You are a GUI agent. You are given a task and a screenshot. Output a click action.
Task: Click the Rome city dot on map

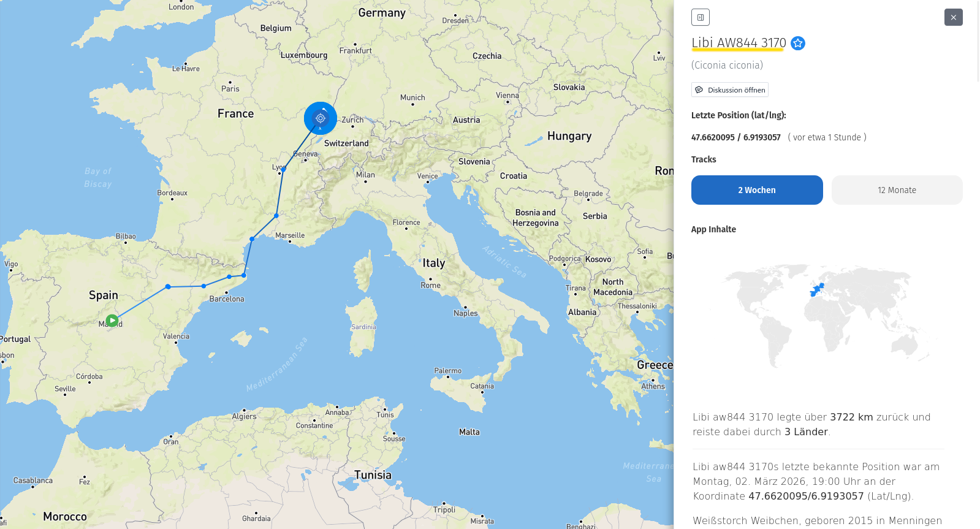[430, 279]
